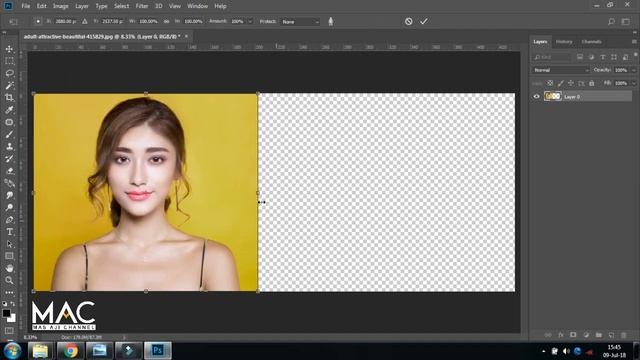Select the Hand tool

[x=9, y=268]
